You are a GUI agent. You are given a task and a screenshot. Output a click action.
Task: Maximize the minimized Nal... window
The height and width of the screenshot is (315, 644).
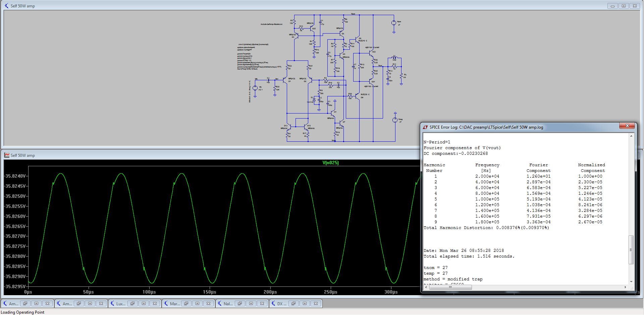click(x=251, y=304)
